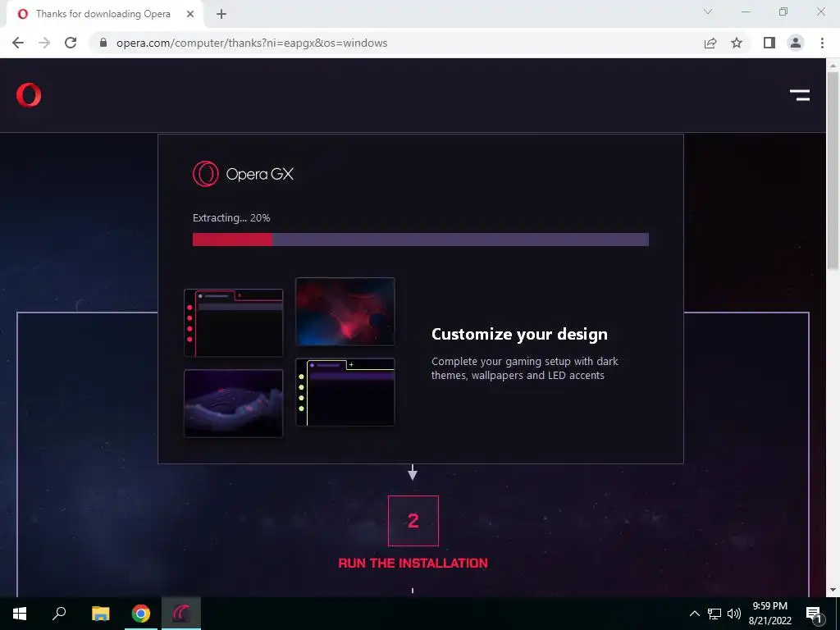The width and height of the screenshot is (840, 630).
Task: Select the red nebula wallpaper thumbnail
Action: (x=345, y=312)
